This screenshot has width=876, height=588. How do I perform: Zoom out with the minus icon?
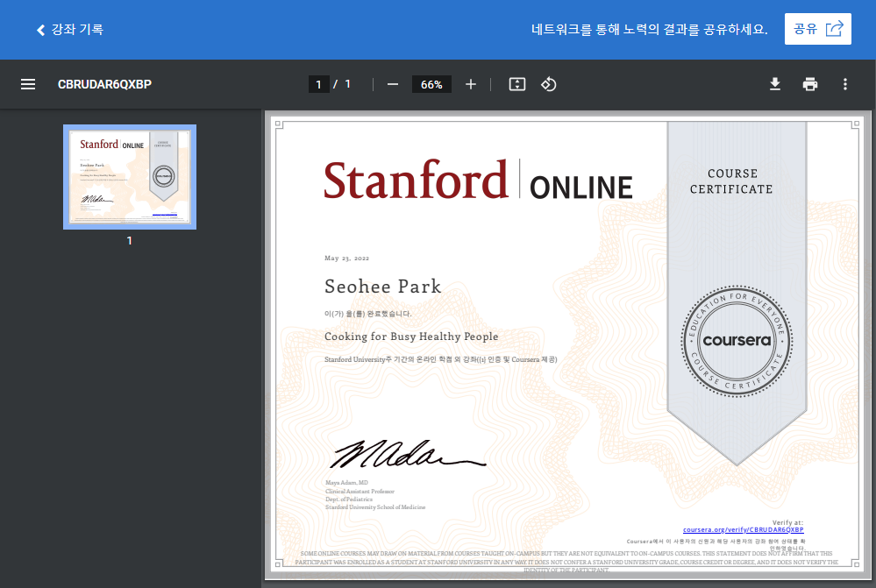[x=393, y=84]
